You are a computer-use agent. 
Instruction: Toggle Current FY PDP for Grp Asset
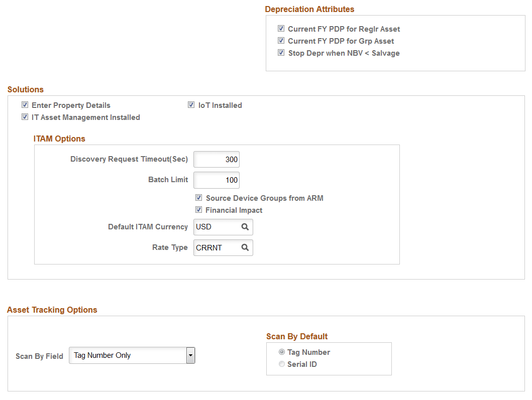[281, 41]
